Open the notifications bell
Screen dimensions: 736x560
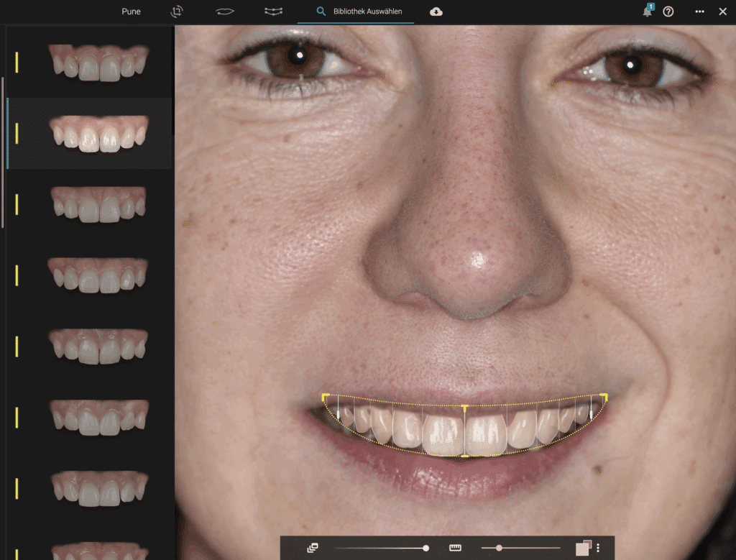pos(647,12)
